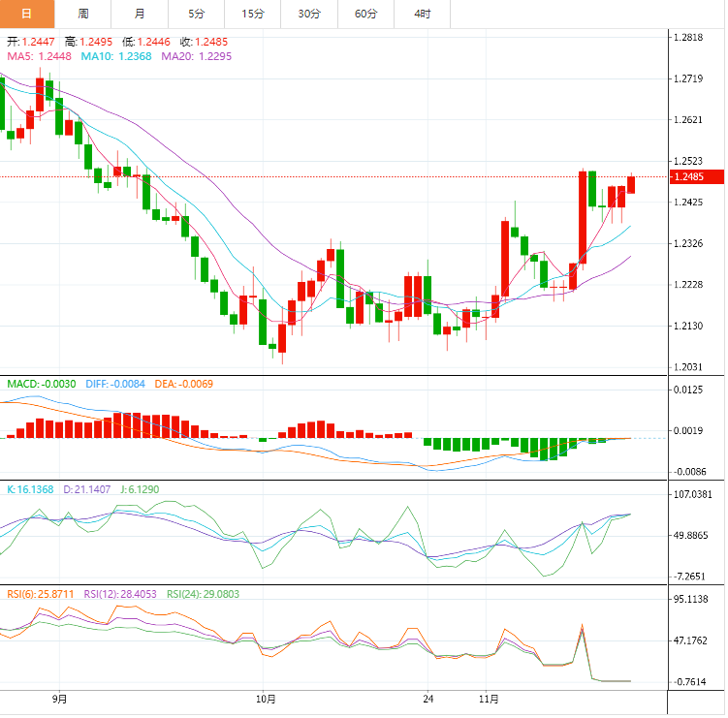Select the 周 weekly timeframe tab
This screenshot has height=718, width=728.
pyautogui.click(x=83, y=14)
